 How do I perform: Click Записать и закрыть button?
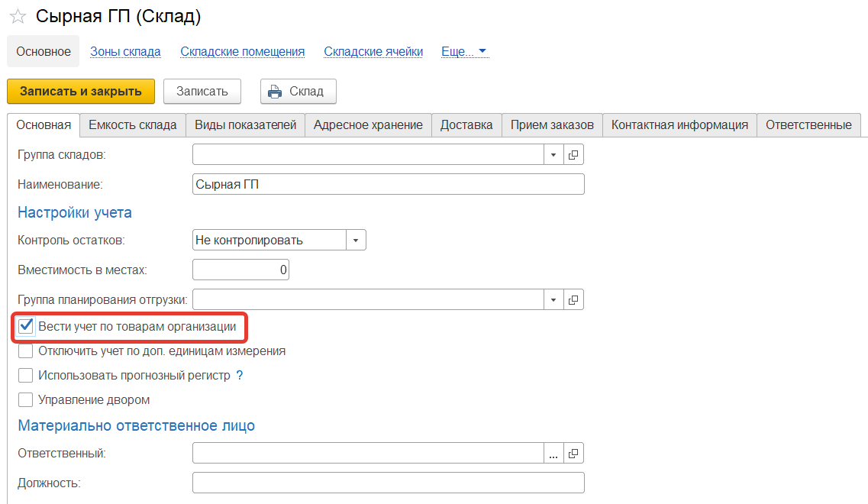[81, 92]
